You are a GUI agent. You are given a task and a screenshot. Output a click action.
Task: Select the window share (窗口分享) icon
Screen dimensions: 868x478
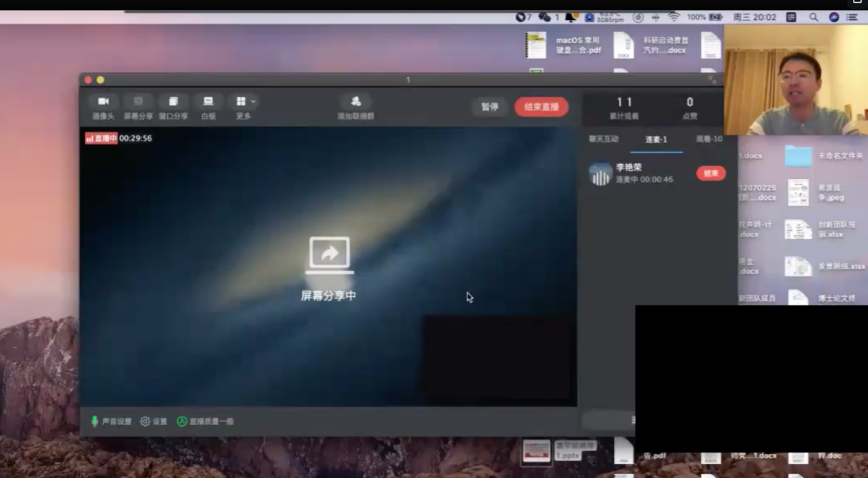[x=173, y=102]
